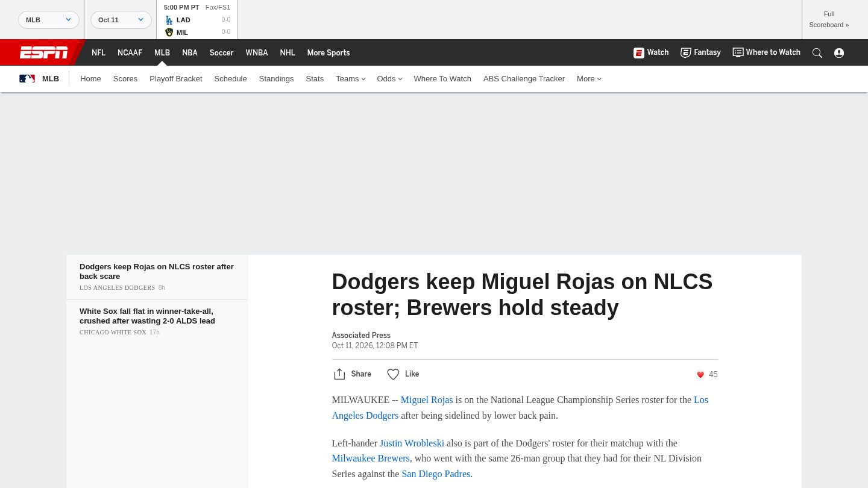
Task: Open Dodgers keep Rojas sidebar story
Action: [157, 272]
